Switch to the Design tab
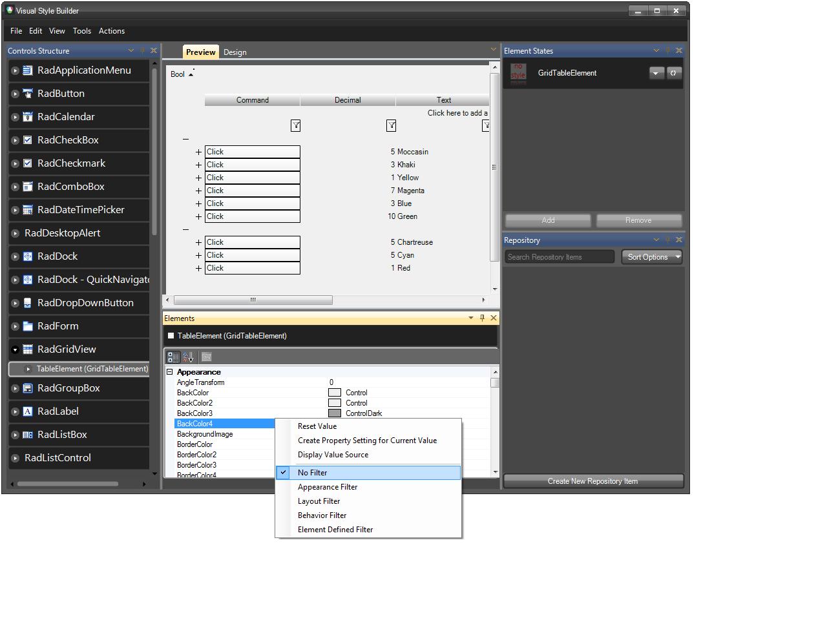 235,52
